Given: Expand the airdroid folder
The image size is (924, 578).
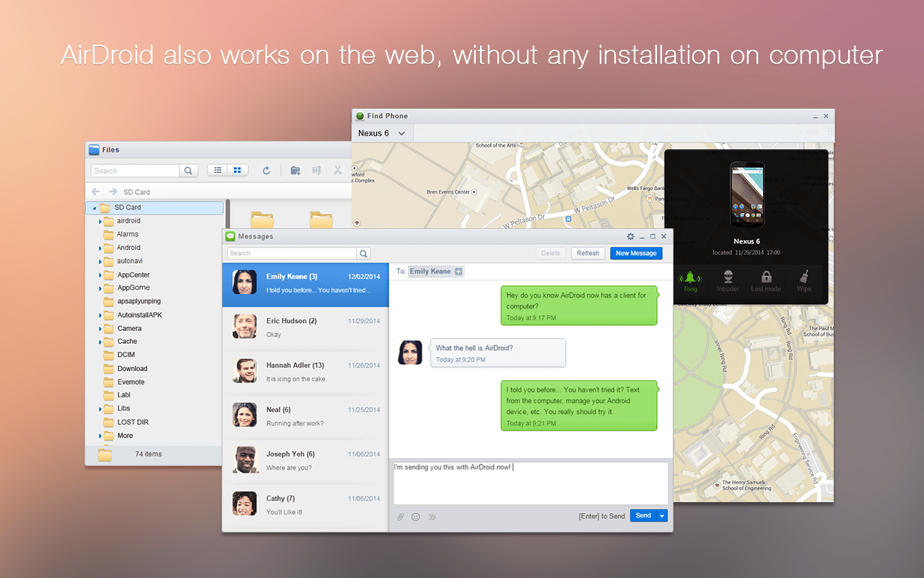Looking at the screenshot, I should click(x=100, y=221).
